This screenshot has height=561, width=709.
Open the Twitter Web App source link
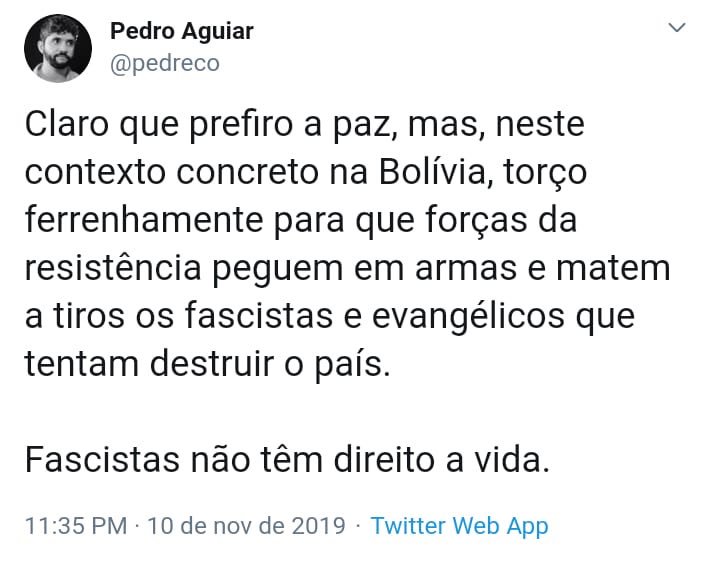pyautogui.click(x=459, y=526)
